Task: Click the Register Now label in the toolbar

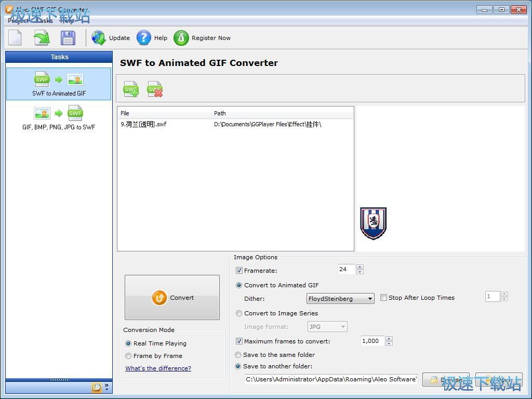Action: (211, 38)
